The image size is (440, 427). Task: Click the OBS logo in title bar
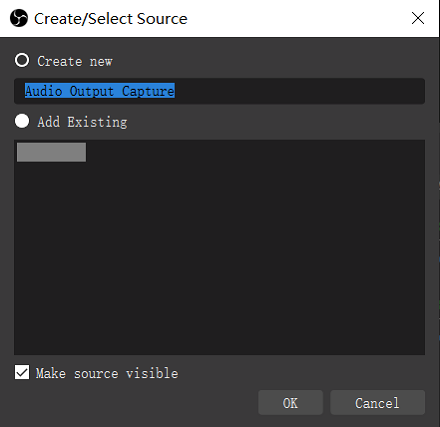coord(19,18)
